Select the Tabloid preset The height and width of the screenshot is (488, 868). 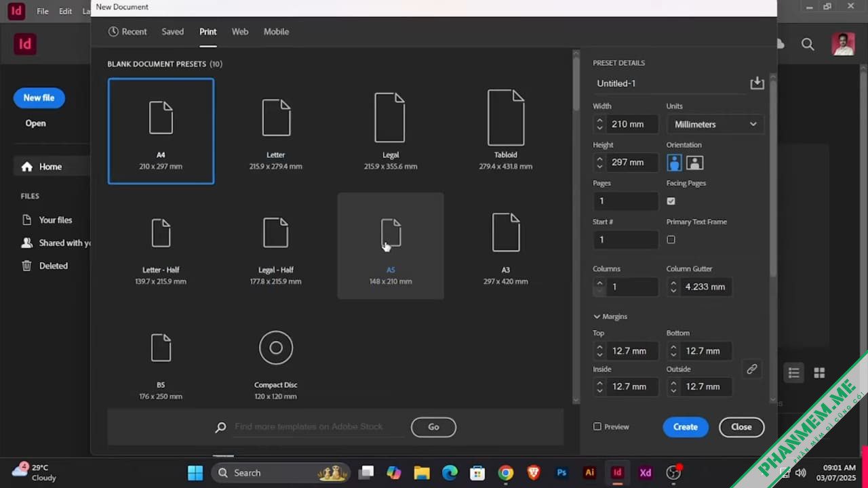506,131
